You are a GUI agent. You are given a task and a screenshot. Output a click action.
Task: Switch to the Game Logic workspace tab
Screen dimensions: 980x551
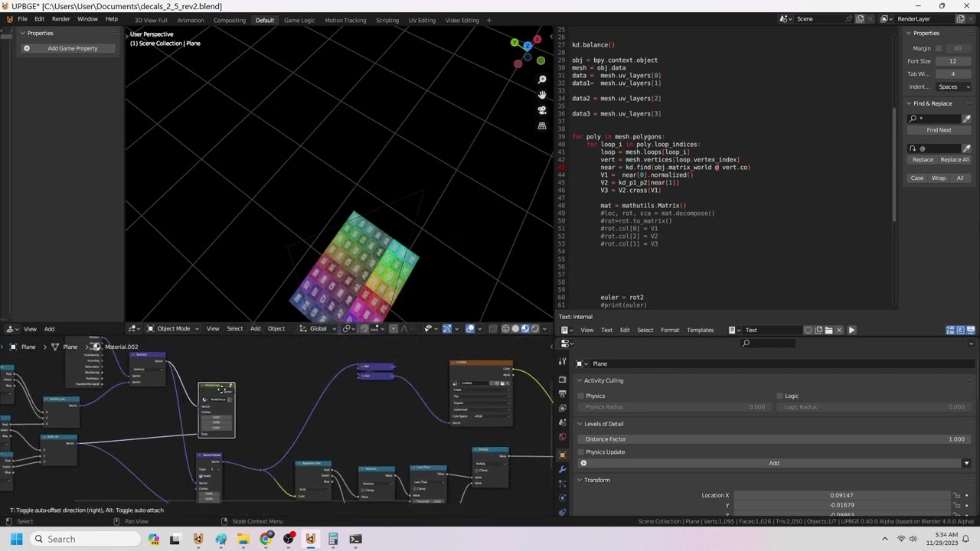299,20
